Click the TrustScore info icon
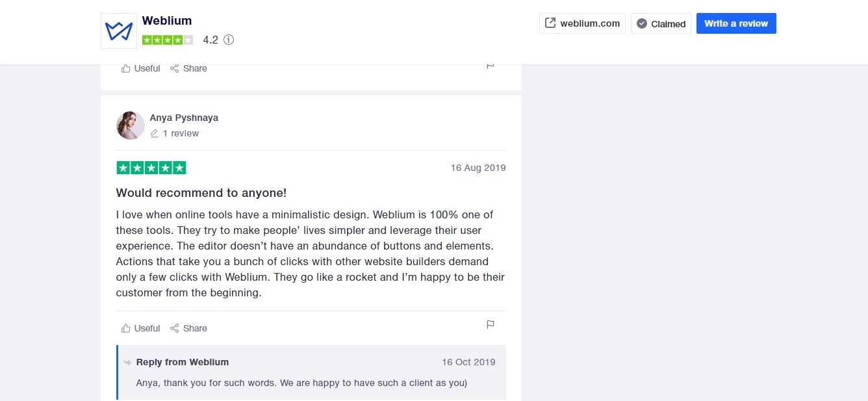The height and width of the screenshot is (401, 868). point(229,40)
